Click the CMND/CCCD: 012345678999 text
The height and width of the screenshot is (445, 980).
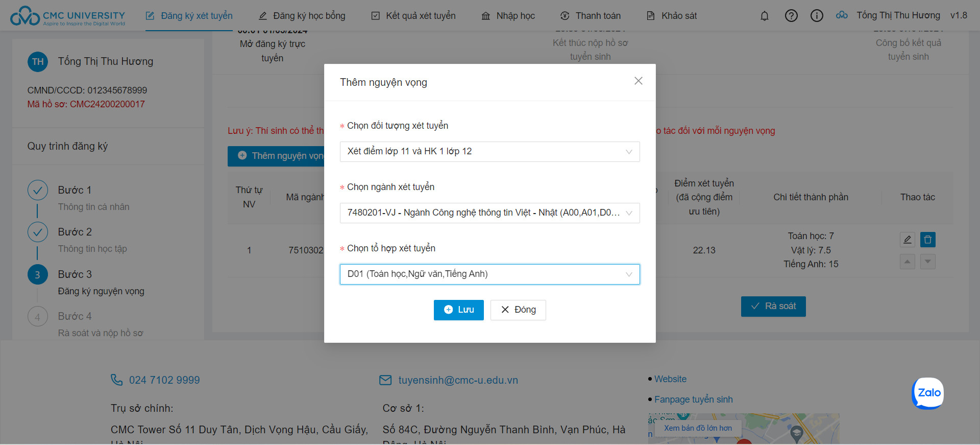(x=87, y=90)
